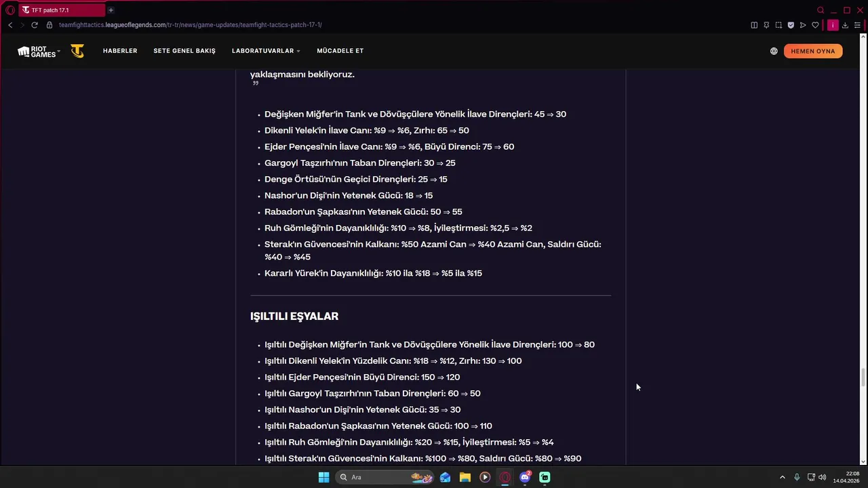Open MÜCADELE ET page

[x=340, y=51]
